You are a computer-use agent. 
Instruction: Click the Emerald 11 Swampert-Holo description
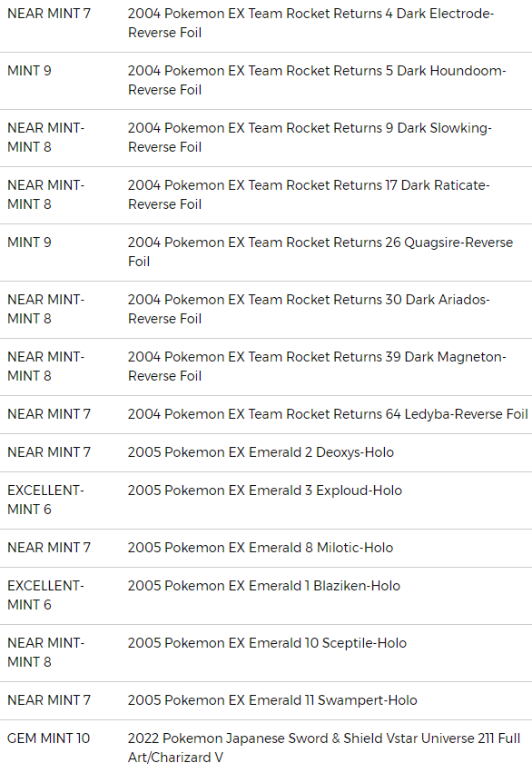click(272, 700)
